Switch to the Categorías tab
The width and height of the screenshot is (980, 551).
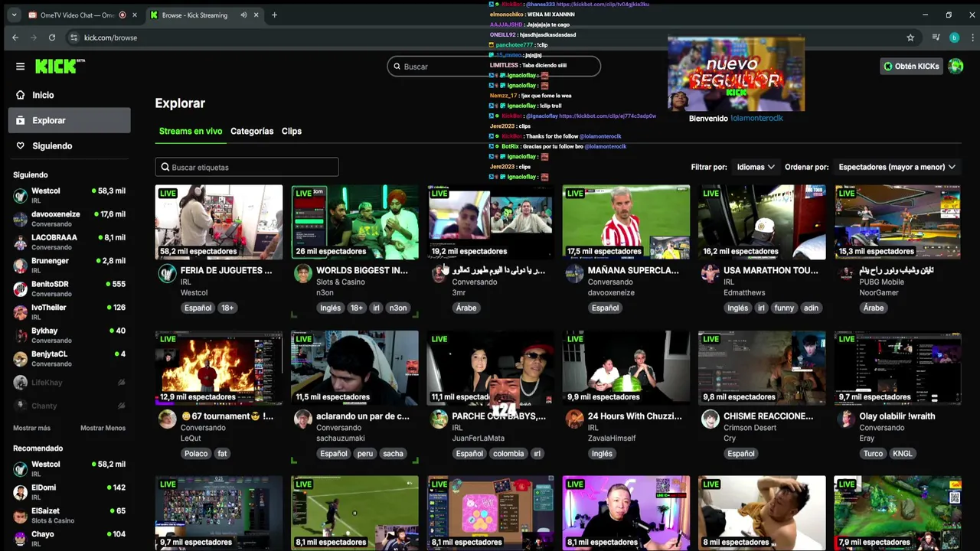[252, 131]
